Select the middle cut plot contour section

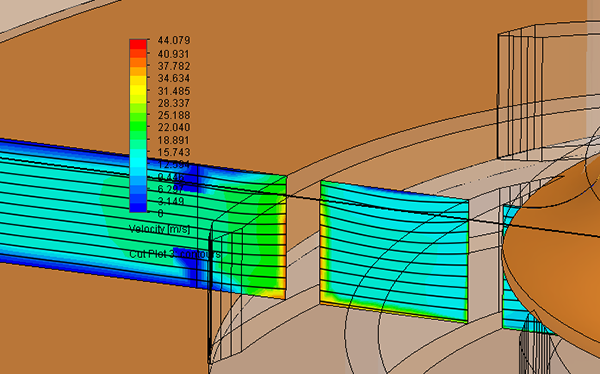pos(394,251)
